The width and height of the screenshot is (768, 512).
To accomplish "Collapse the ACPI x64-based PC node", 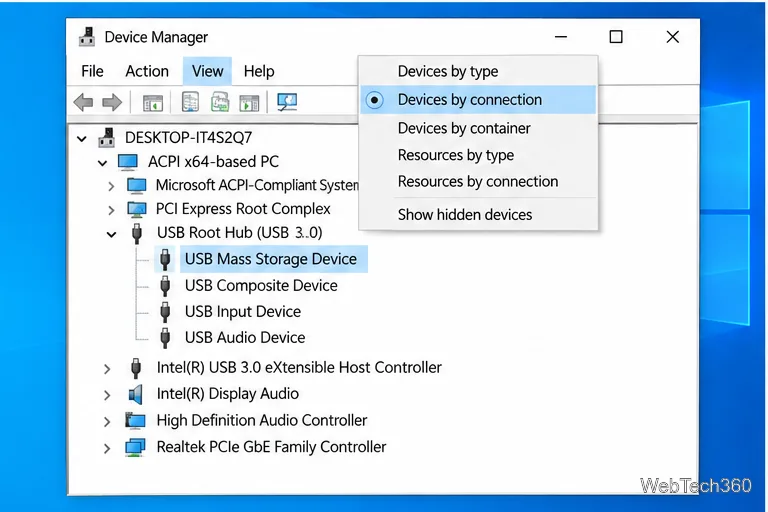I will click(x=102, y=163).
